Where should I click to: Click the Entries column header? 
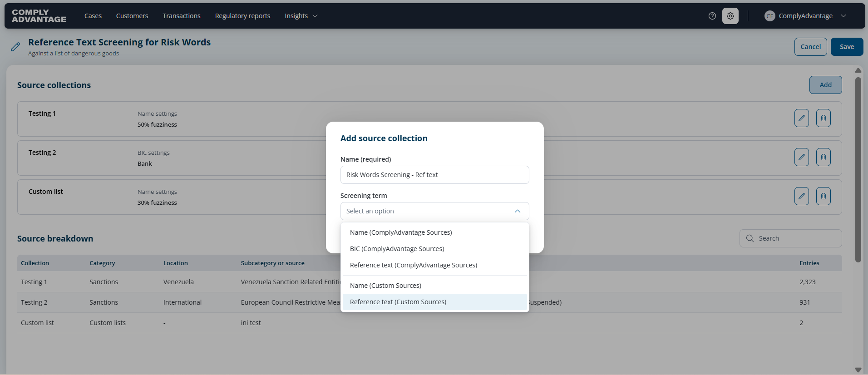[809, 263]
